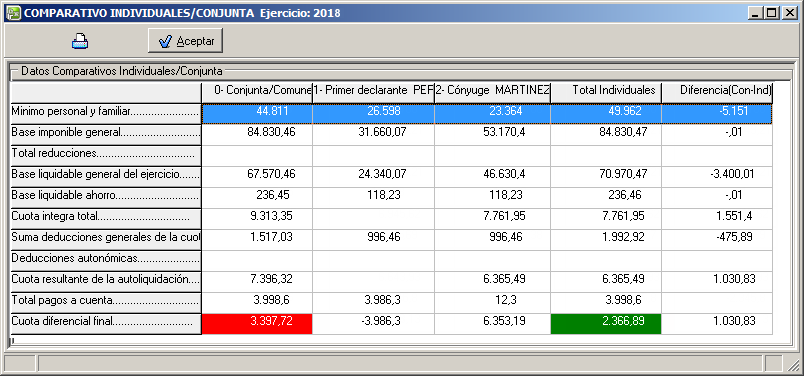Select the Minimo personal y familiar row
The height and width of the screenshot is (376, 804).
click(391, 114)
